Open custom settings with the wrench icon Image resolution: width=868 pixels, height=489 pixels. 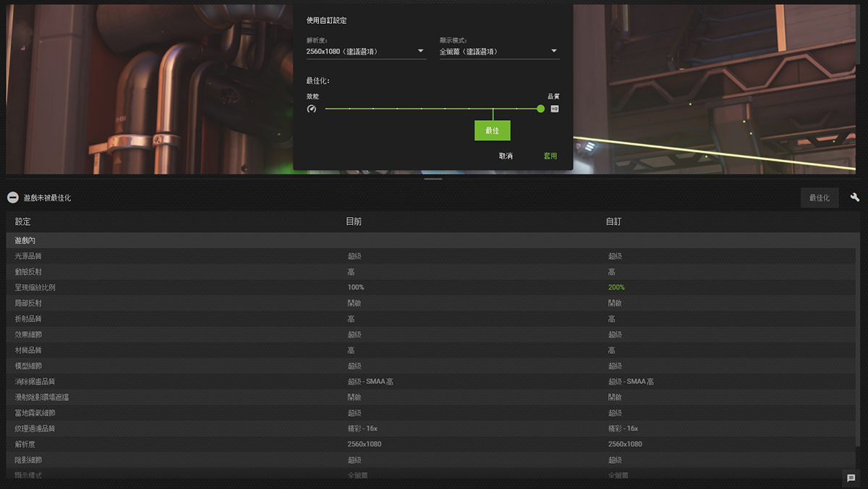(x=855, y=197)
